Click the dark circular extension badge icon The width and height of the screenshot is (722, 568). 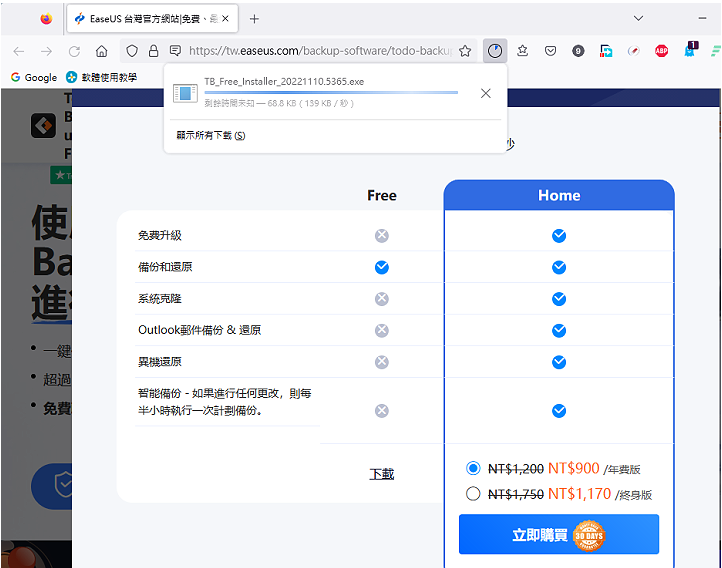coord(578,51)
